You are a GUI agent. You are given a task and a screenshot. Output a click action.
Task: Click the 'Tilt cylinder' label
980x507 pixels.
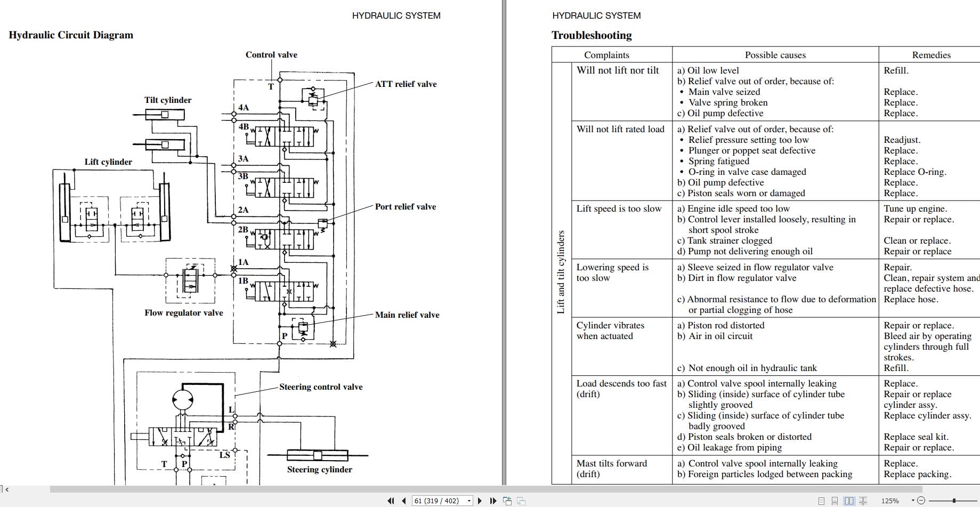pyautogui.click(x=167, y=100)
